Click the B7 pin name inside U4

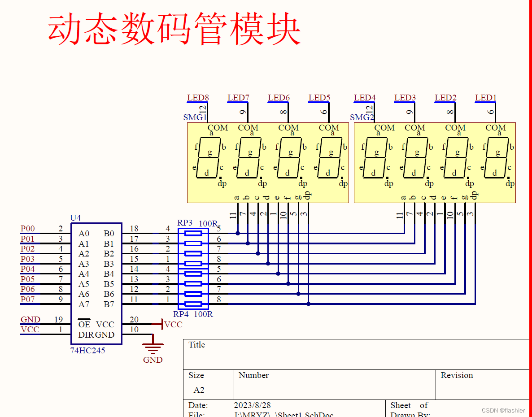pos(109,304)
